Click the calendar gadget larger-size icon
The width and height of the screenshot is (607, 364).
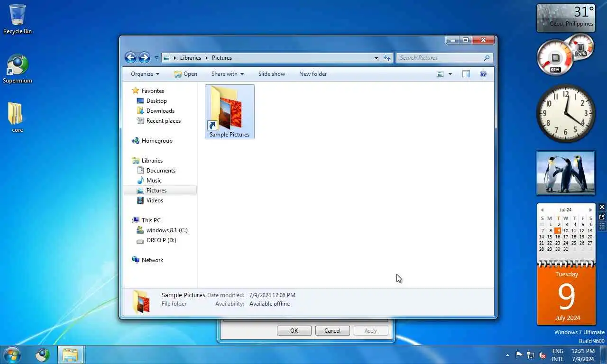click(x=602, y=217)
